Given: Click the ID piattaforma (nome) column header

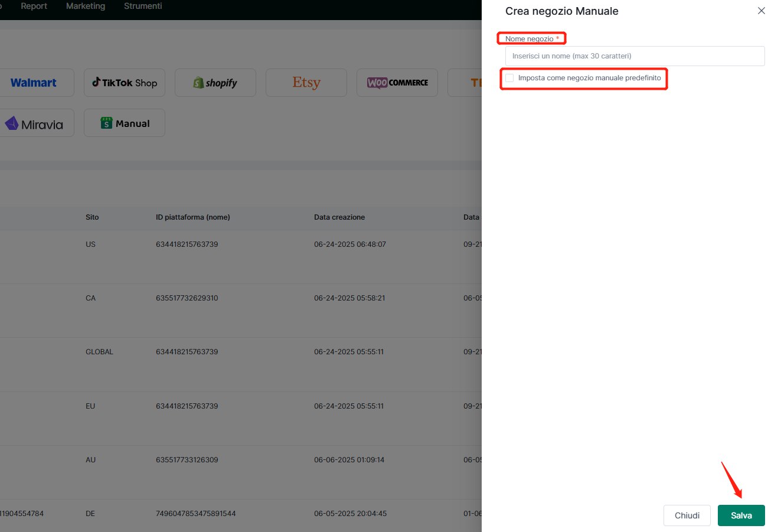Looking at the screenshot, I should [193, 217].
